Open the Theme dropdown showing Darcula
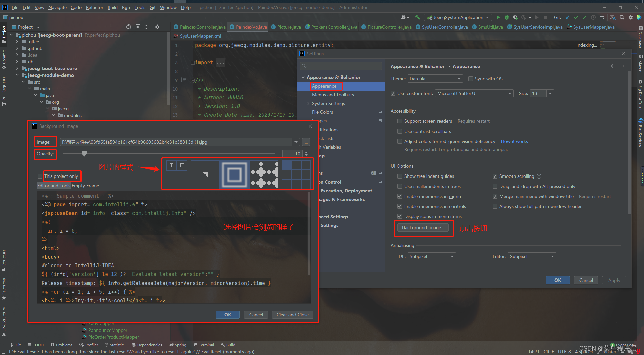This screenshot has width=644, height=355. click(435, 78)
